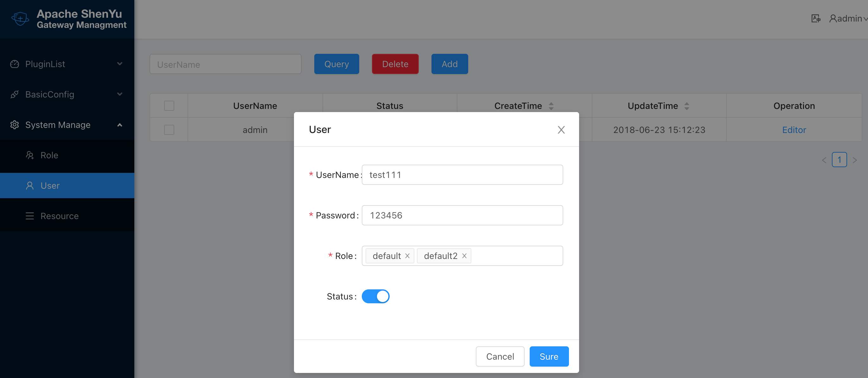Click into the Password input field
This screenshot has width=868, height=378.
click(x=462, y=215)
